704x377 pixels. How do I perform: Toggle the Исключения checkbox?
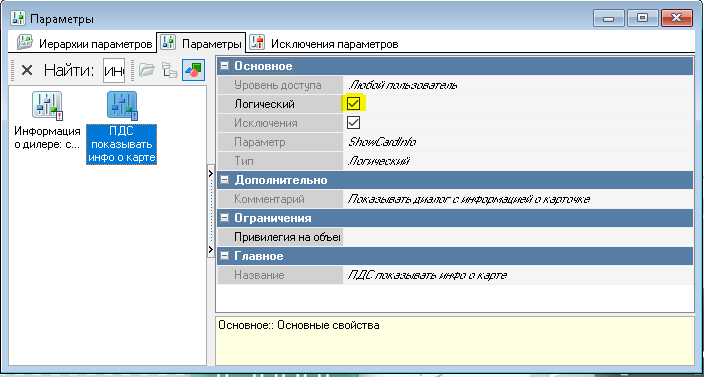[x=354, y=123]
